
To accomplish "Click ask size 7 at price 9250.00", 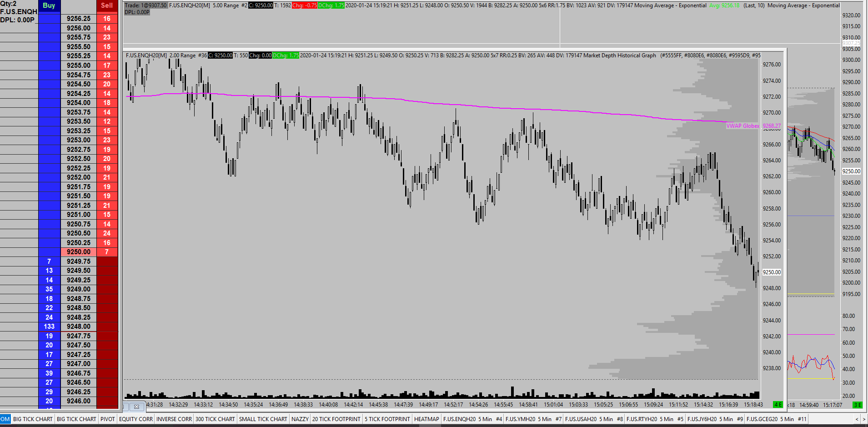I will (x=107, y=252).
